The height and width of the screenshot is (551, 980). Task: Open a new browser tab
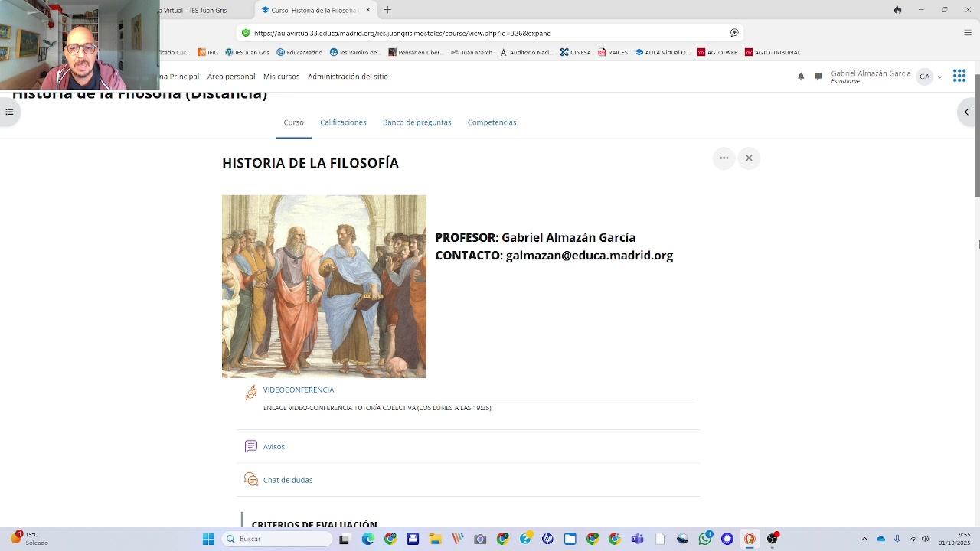pos(387,10)
